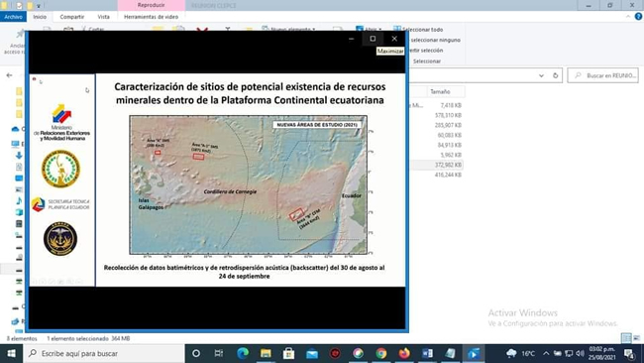Select the file sized 285,907 KB

click(x=448, y=125)
